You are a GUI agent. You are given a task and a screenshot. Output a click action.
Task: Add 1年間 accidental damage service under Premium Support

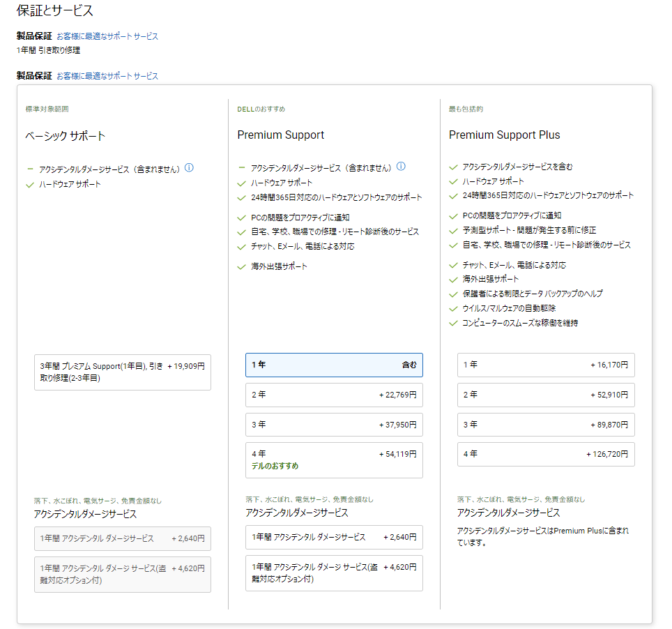(334, 538)
